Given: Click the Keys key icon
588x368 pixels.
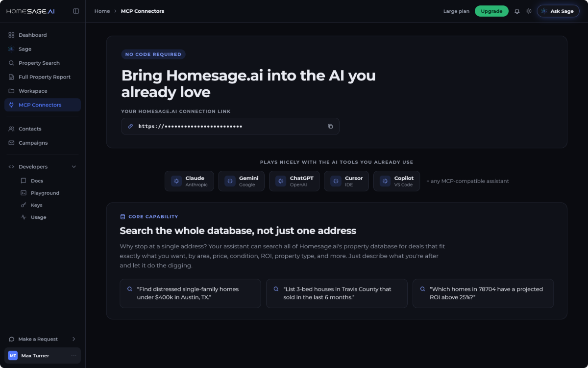Looking at the screenshot, I should click(23, 205).
